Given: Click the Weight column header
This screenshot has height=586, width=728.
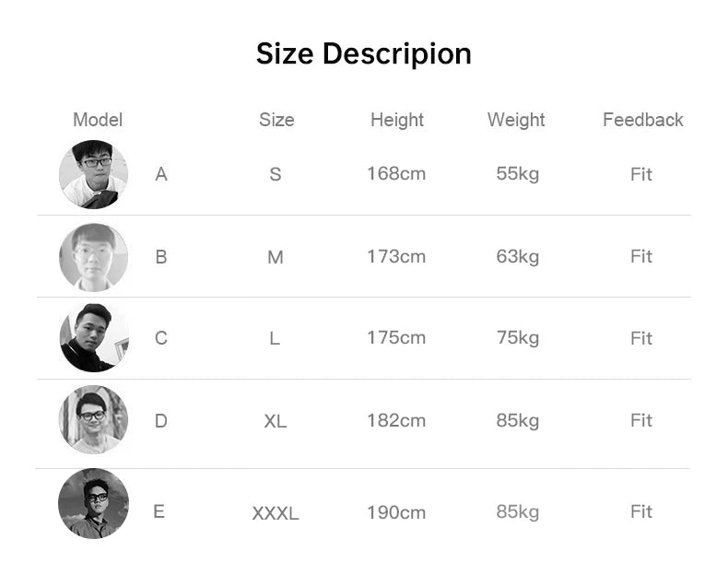Looking at the screenshot, I should [x=516, y=120].
